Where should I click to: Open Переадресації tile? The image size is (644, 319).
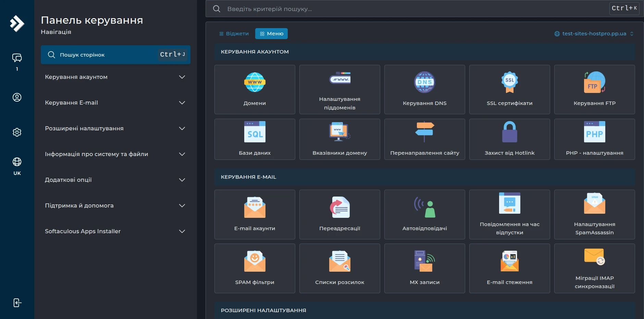click(339, 214)
